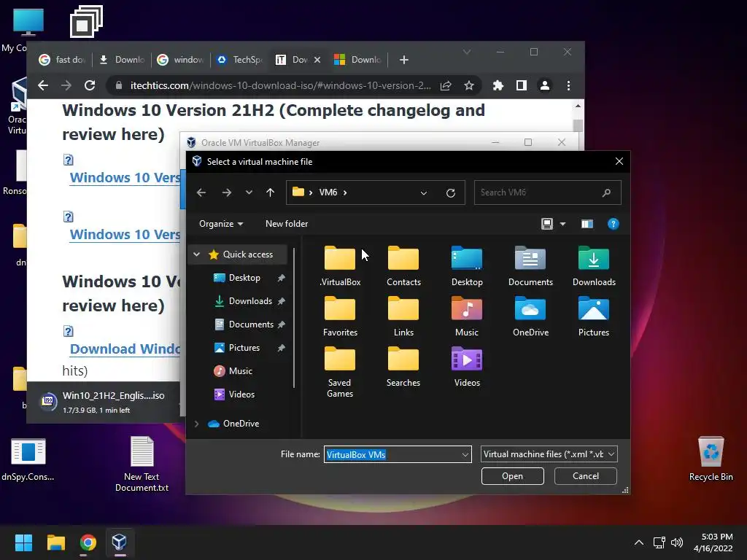Click the Cancel button
The image size is (747, 560).
[586, 476]
